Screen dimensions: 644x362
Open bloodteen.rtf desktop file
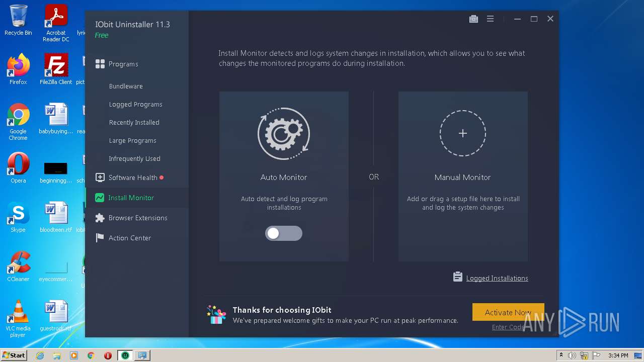pos(56,217)
